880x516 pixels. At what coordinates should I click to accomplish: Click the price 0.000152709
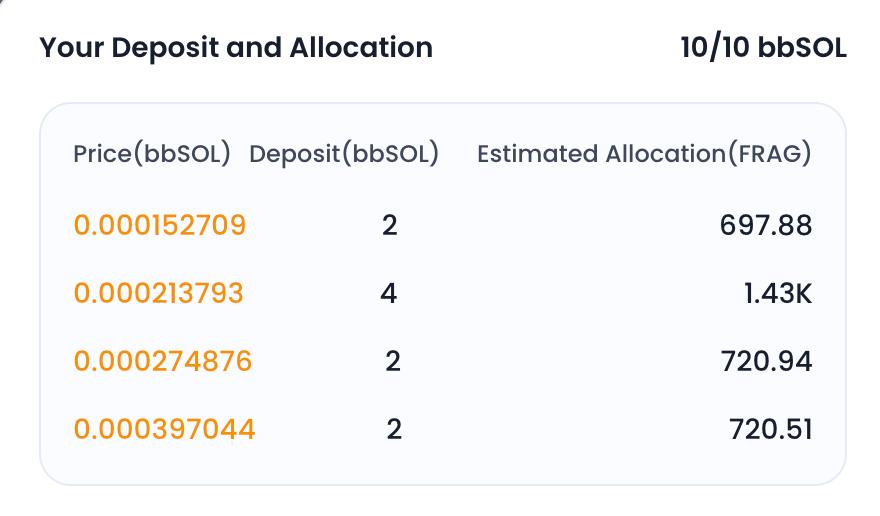click(x=160, y=225)
